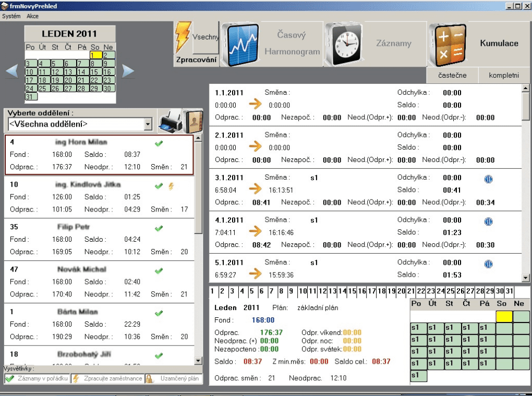Image resolution: width=532 pixels, height=396 pixels.
Task: Select employee 35 Filip Petr
Action: [x=99, y=239]
